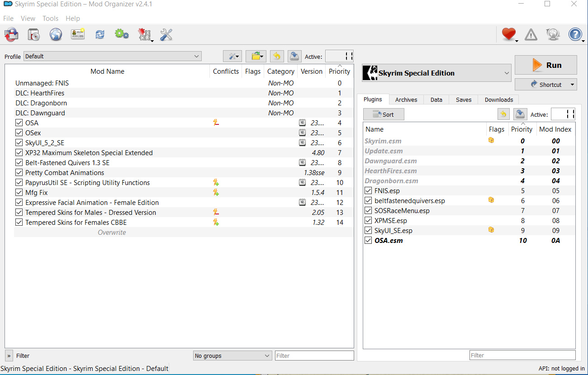Image resolution: width=588 pixels, height=375 pixels.
Task: Toggle XP32 Maximum Skeleton mod checkbox
Action: [19, 152]
